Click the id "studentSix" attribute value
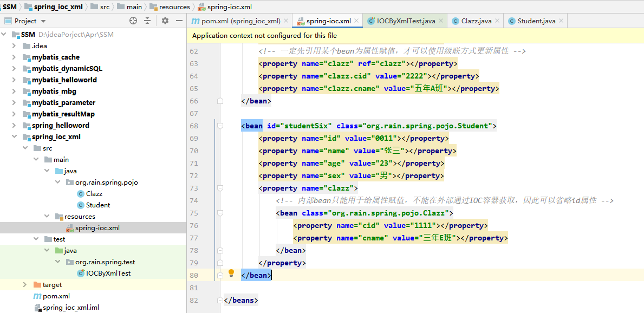 (305, 126)
